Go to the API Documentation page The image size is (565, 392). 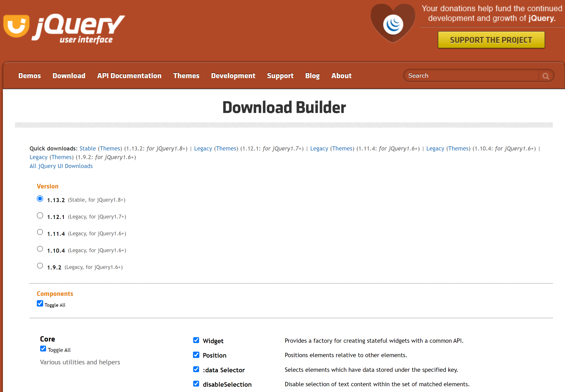coord(129,76)
